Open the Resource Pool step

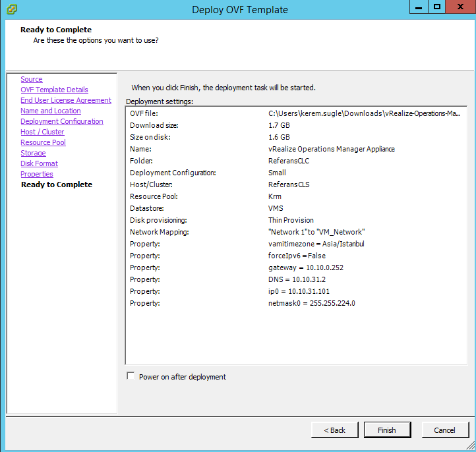pos(43,142)
